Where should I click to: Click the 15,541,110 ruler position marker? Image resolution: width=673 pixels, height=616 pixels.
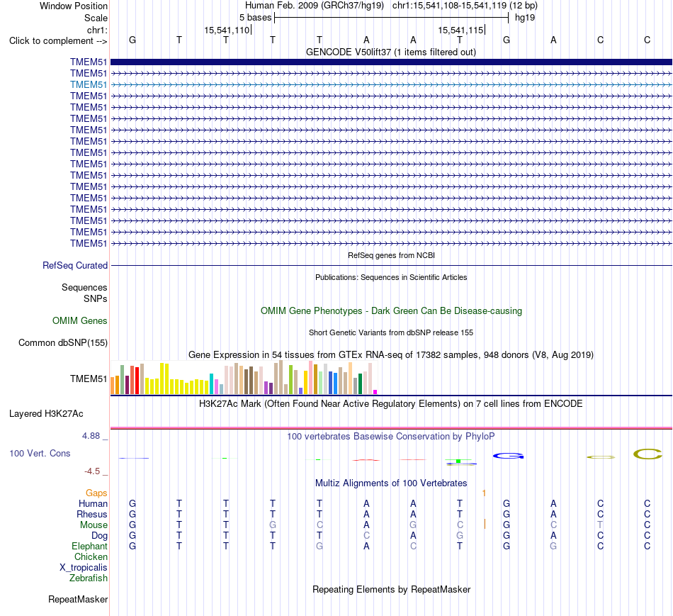[227, 30]
